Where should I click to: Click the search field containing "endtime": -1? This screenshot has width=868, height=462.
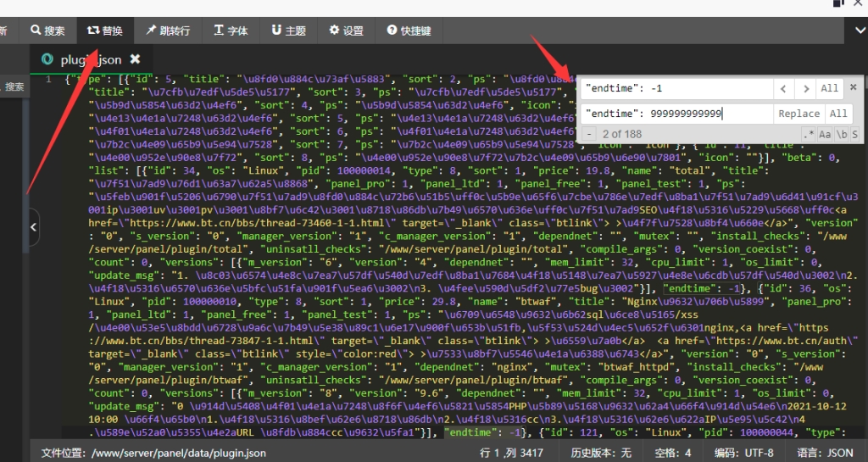tap(676, 88)
